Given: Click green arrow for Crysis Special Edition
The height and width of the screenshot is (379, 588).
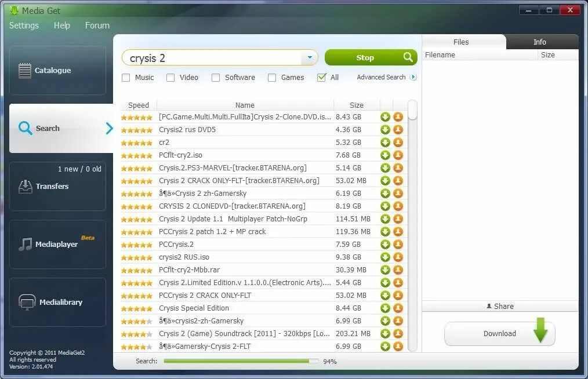Looking at the screenshot, I should 385,308.
